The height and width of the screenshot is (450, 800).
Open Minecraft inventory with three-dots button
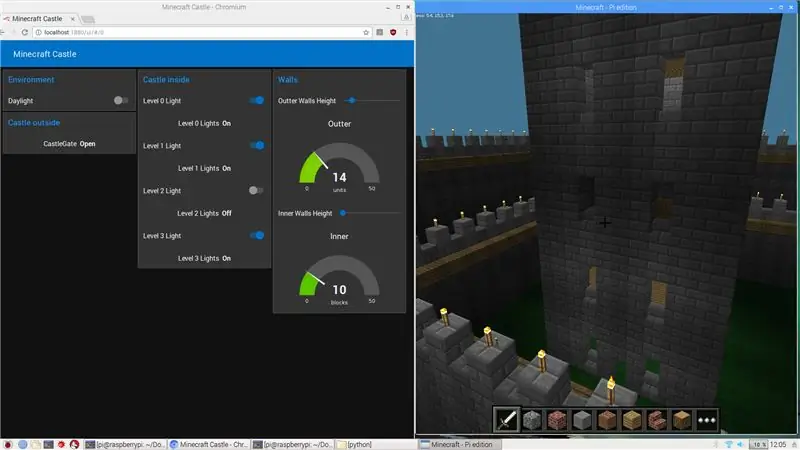tap(707, 420)
